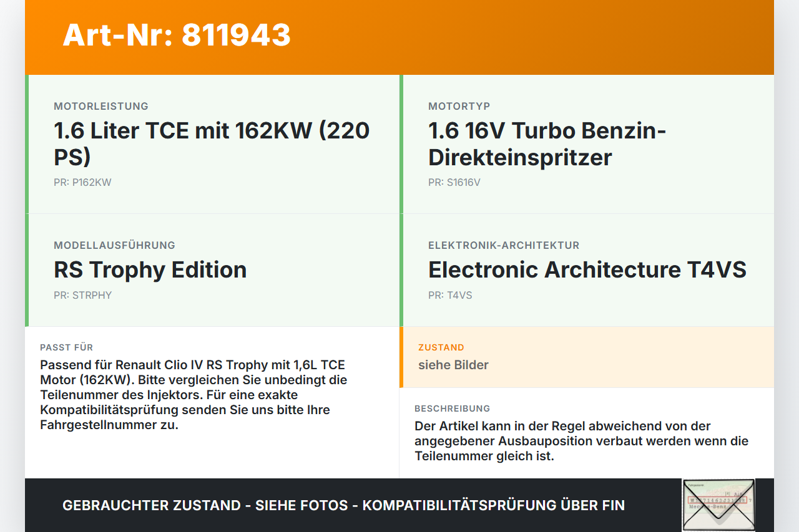Click the PR: S1616V code
Viewport: 799px width, 532px height.
click(454, 183)
